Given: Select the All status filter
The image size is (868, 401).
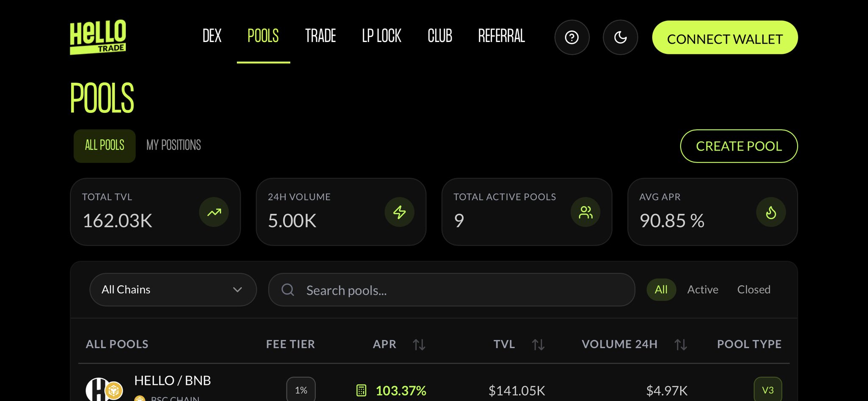Looking at the screenshot, I should 661,290.
